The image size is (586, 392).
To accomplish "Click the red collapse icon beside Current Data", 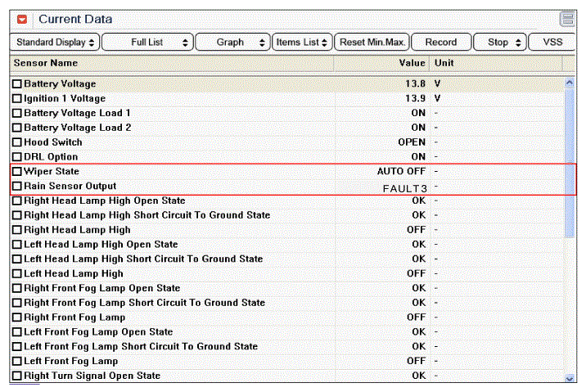I will (x=22, y=19).
